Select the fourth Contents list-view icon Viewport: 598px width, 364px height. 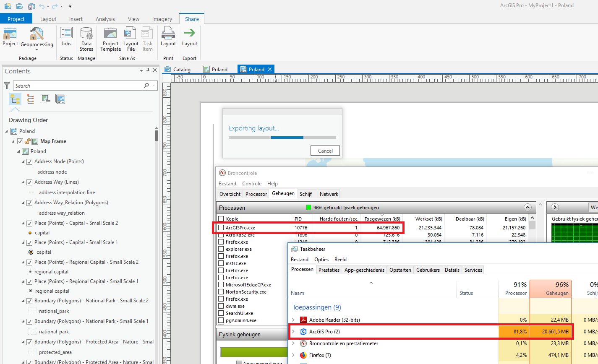[x=60, y=99]
